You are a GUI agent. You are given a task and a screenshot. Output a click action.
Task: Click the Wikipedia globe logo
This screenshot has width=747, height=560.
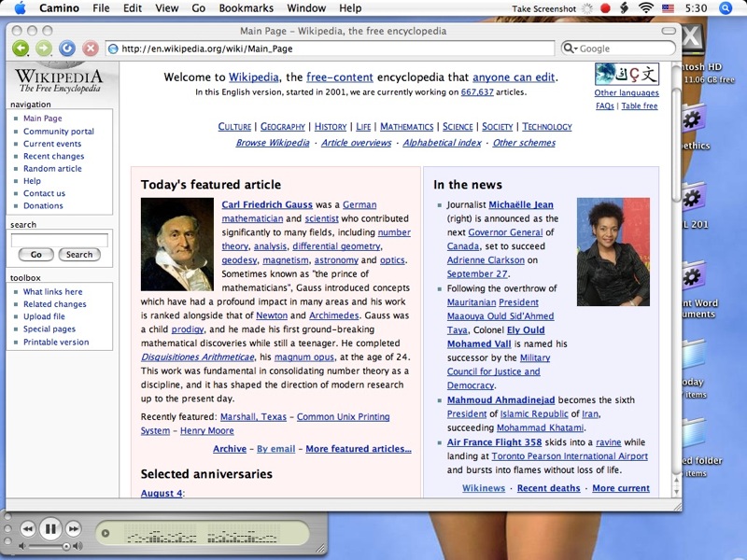(59, 77)
